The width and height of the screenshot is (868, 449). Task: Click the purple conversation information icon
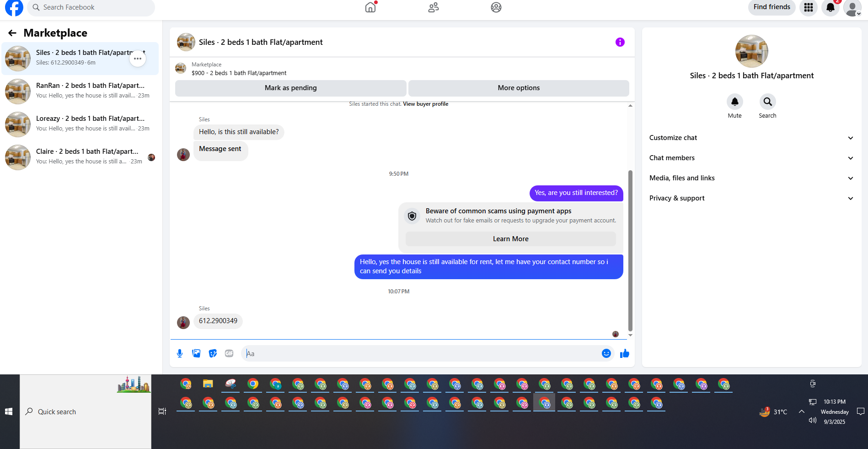620,42
